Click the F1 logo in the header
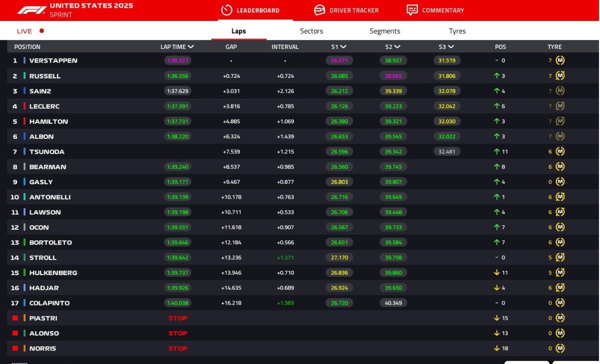The width and height of the screenshot is (600, 364). (x=31, y=10)
